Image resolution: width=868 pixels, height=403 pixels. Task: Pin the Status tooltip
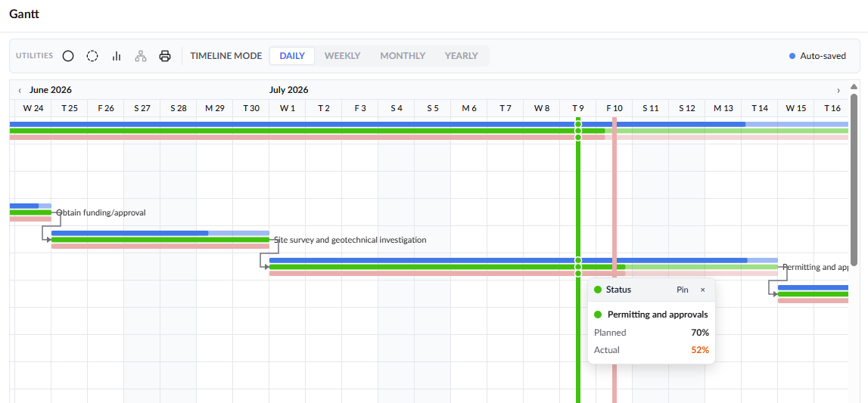point(683,290)
